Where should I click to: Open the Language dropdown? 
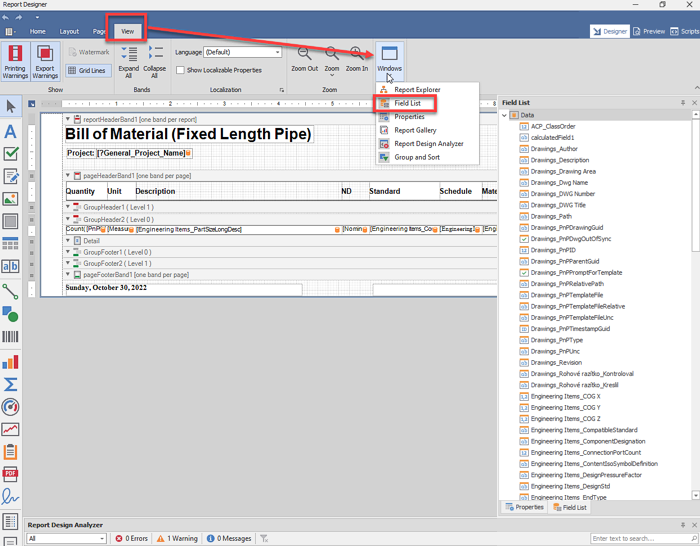click(265, 51)
